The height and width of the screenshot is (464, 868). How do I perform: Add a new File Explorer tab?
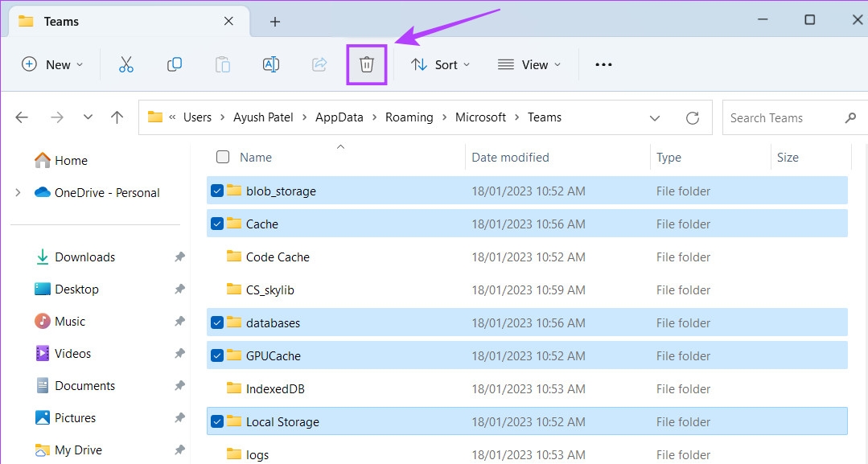[274, 22]
